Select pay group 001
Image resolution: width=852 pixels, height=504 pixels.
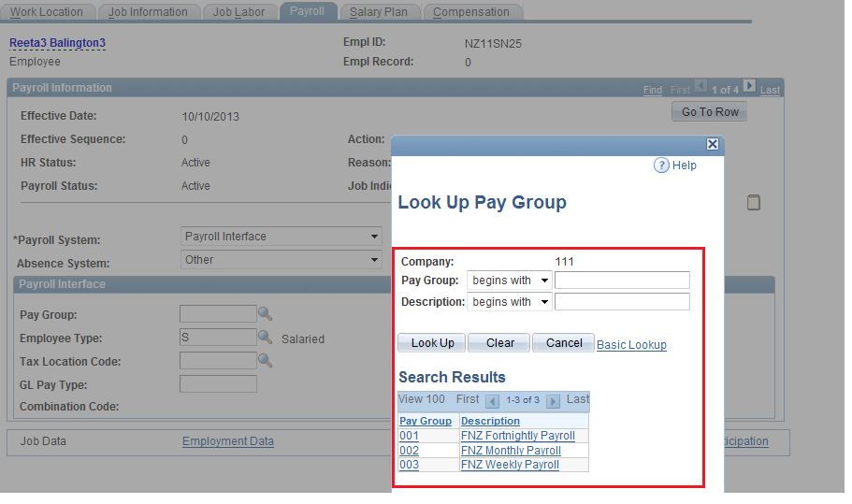pos(409,436)
